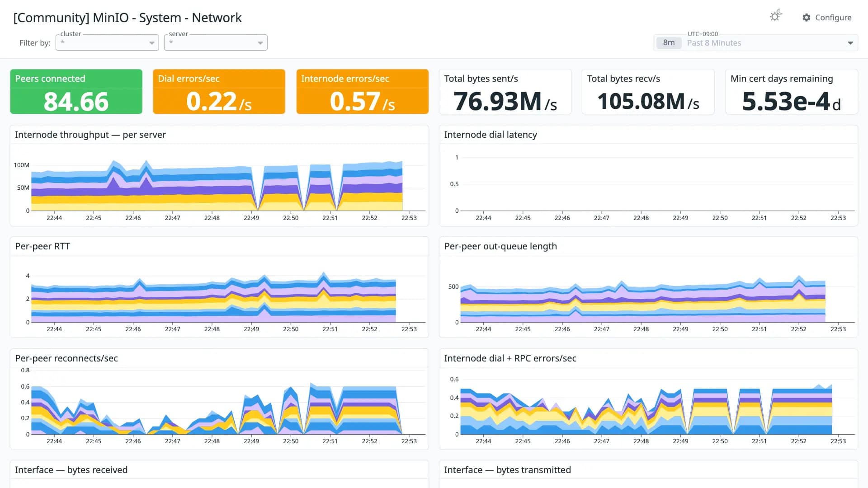Click the Configure gear icon
Image resolution: width=868 pixels, height=488 pixels.
click(807, 18)
